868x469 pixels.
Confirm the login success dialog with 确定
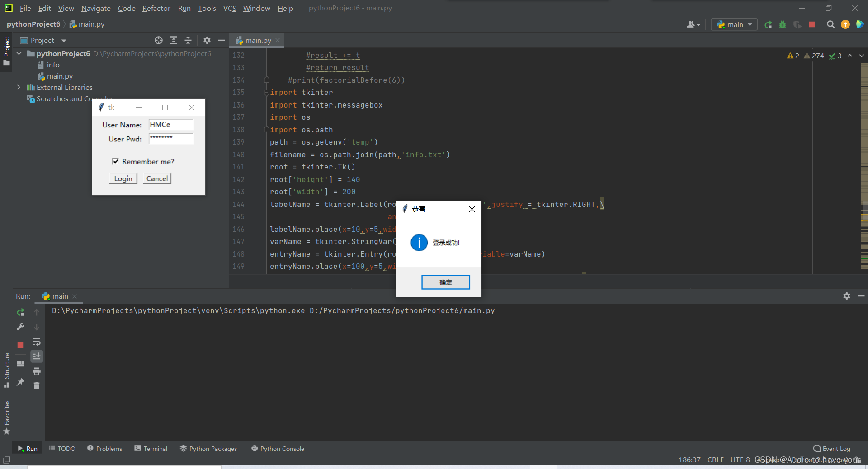(x=445, y=282)
